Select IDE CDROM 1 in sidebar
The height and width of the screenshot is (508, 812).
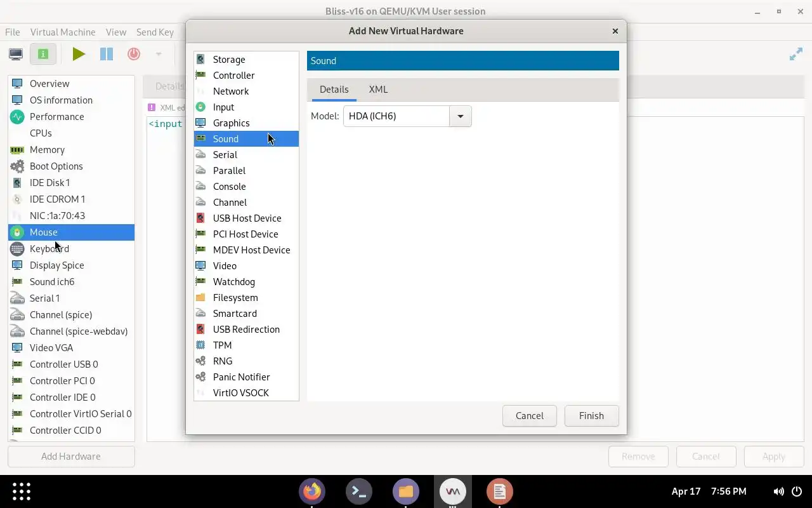(x=71, y=199)
